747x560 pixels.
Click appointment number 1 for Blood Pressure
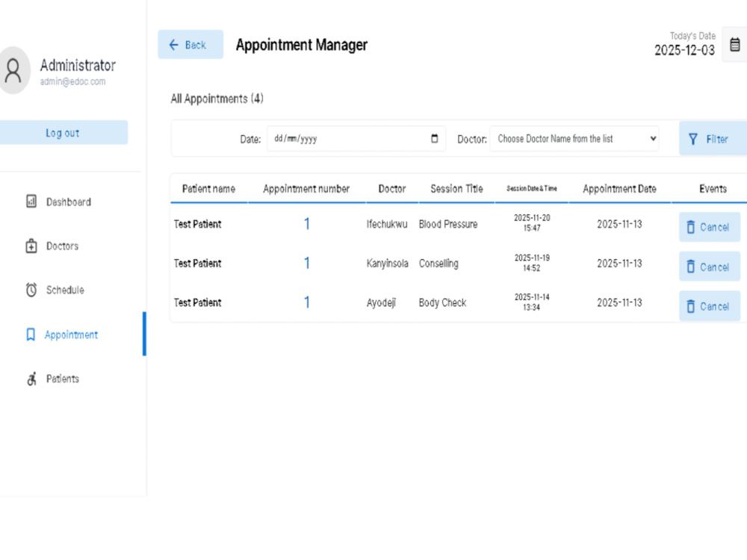[x=307, y=224]
